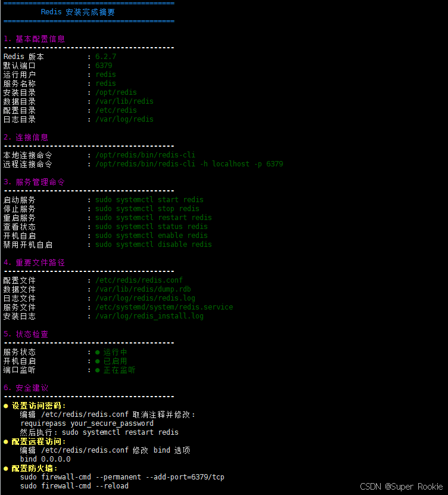Click the yellow label 配置远程访问

tap(39, 441)
